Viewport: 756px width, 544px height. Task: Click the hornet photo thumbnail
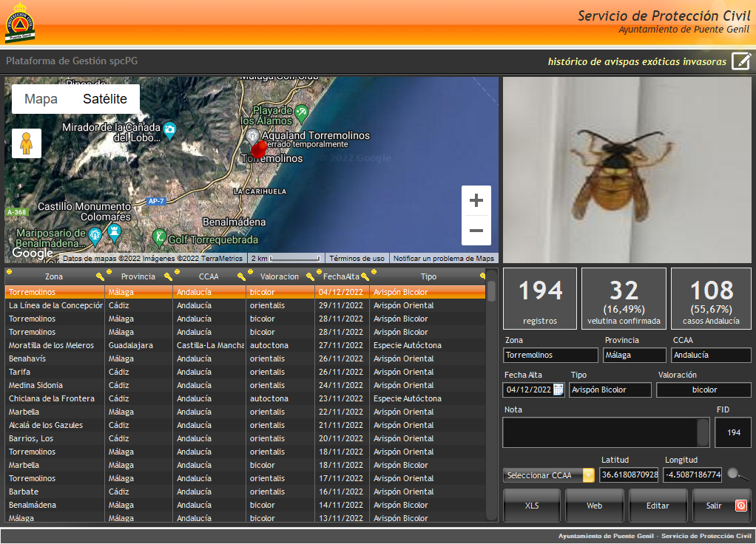coord(627,170)
